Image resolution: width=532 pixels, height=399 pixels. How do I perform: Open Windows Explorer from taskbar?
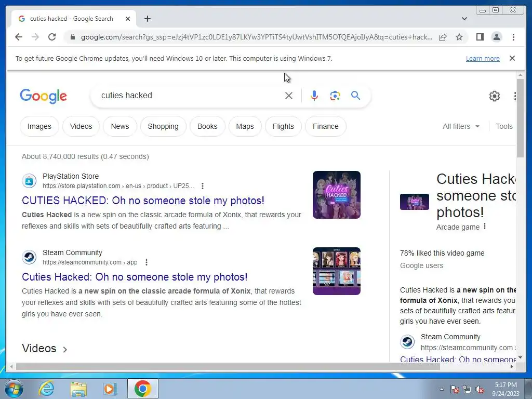point(78,389)
